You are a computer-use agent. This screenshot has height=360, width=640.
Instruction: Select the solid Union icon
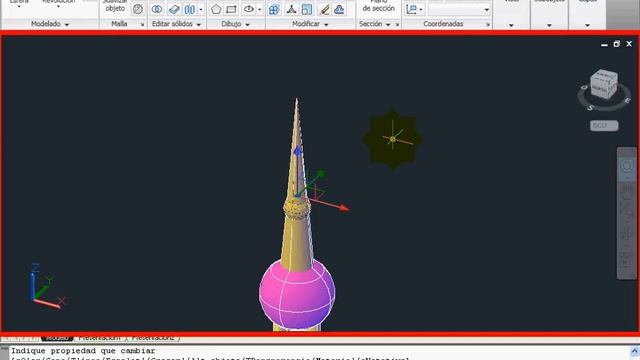(157, 9)
